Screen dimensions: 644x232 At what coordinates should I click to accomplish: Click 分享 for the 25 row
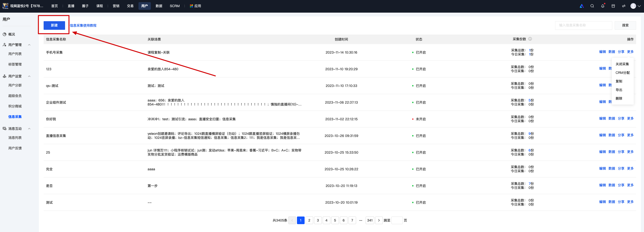click(621, 152)
